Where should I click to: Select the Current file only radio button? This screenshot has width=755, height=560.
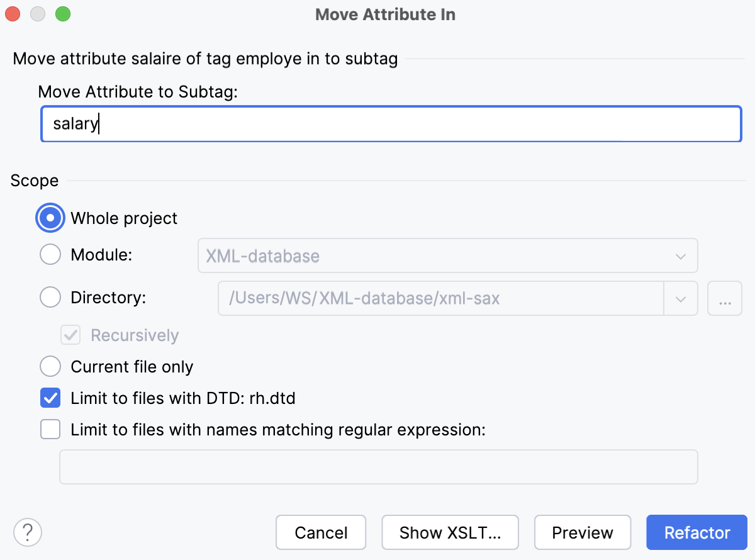[50, 366]
